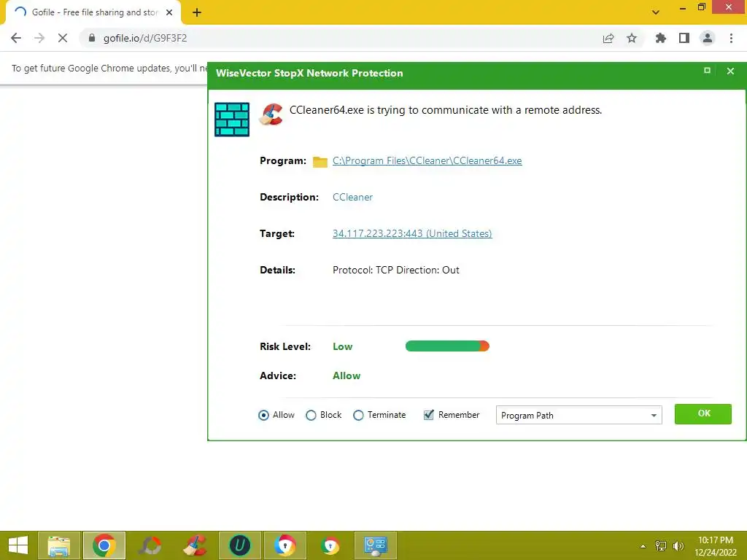Click the yellow folder icon beside Program
Image resolution: width=747 pixels, height=560 pixels.
pos(320,161)
